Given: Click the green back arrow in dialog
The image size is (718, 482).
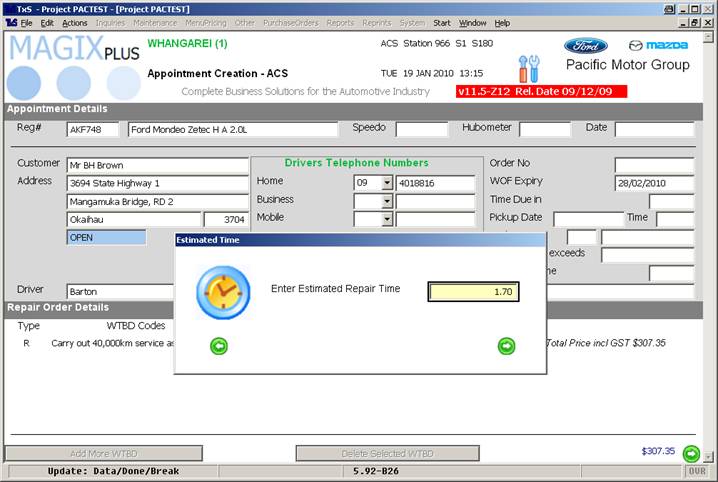Looking at the screenshot, I should point(220,346).
